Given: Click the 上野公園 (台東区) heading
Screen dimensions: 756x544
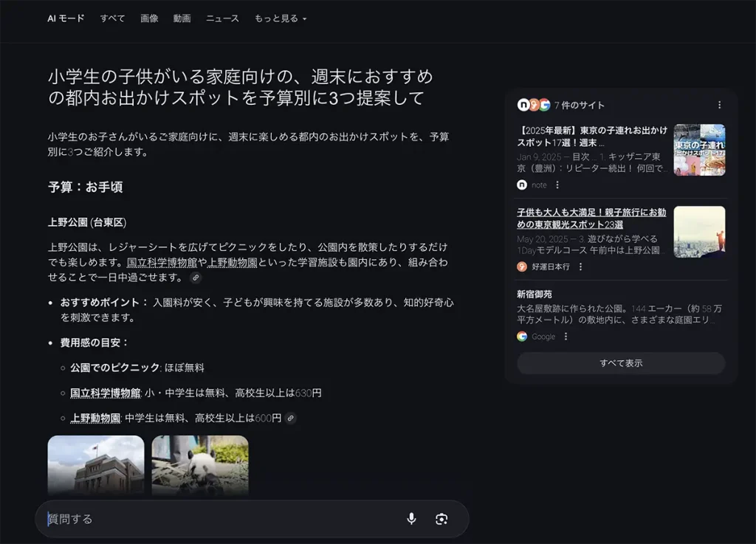Looking at the screenshot, I should [87, 222].
